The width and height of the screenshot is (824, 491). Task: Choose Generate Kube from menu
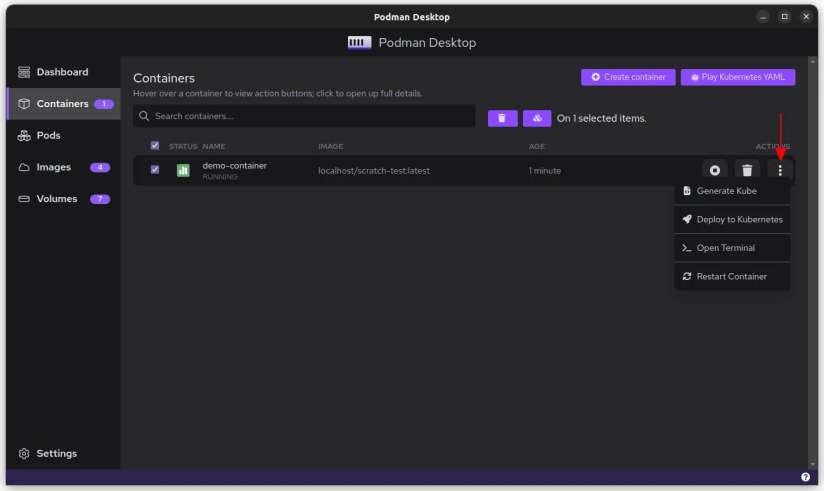click(x=732, y=191)
